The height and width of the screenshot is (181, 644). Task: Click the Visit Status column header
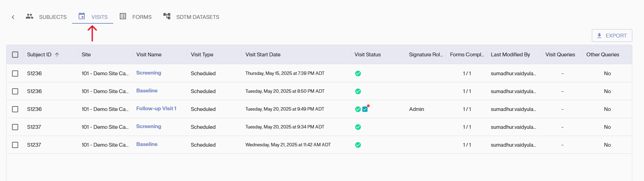tap(368, 55)
